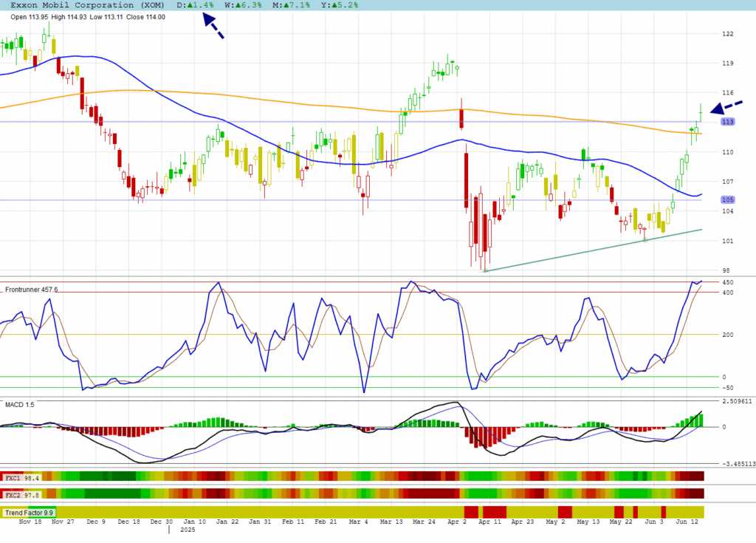
Task: Click the May 22 date label
Action: [x=621, y=522]
